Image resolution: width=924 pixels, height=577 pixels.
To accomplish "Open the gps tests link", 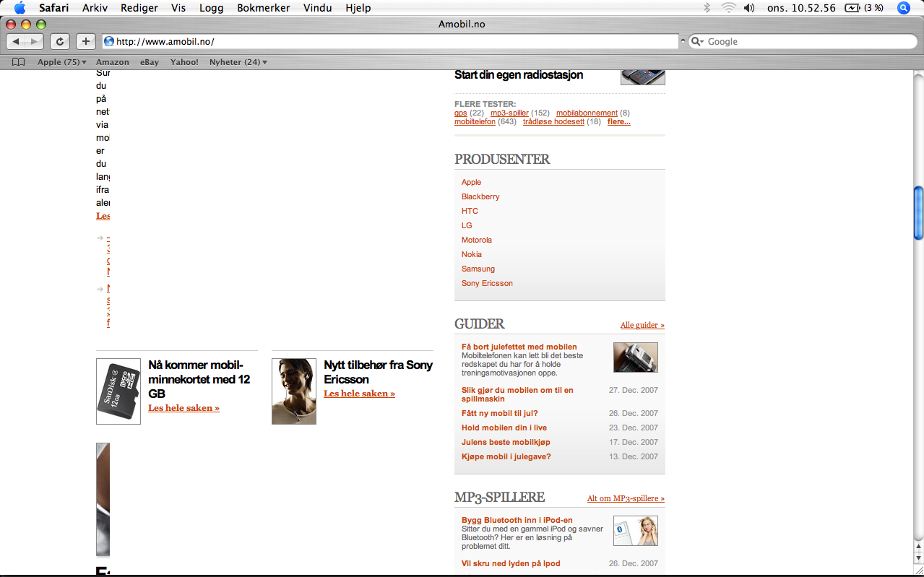I will 461,113.
